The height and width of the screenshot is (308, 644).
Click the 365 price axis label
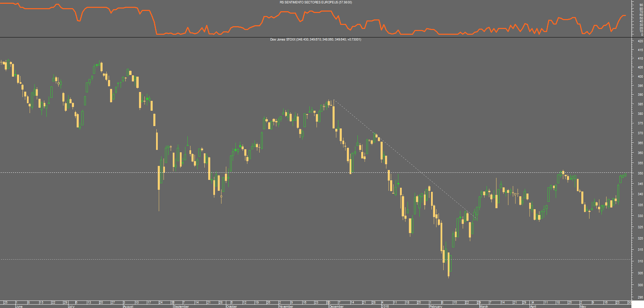[640, 143]
